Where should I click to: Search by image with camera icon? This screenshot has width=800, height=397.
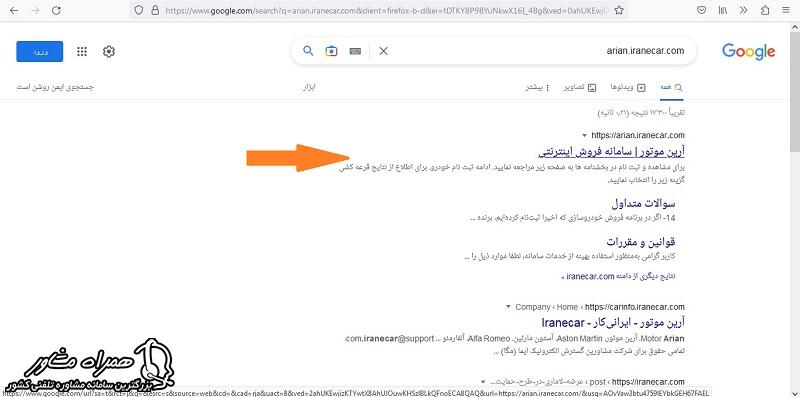tap(332, 51)
